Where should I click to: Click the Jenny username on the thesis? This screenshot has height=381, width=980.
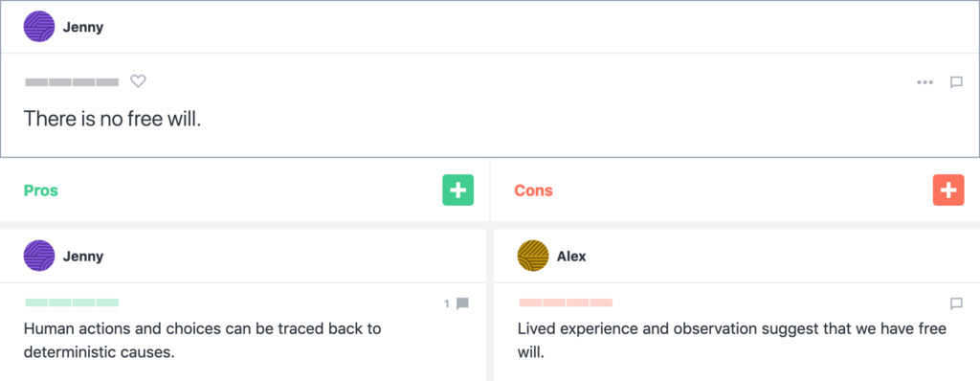click(83, 28)
